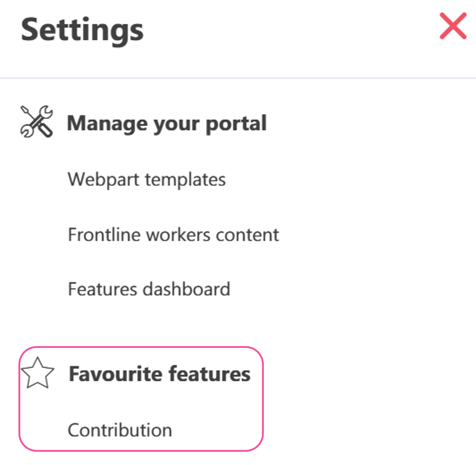476x465 pixels.
Task: Click the 'Manage your portal' section title text
Action: tap(167, 124)
